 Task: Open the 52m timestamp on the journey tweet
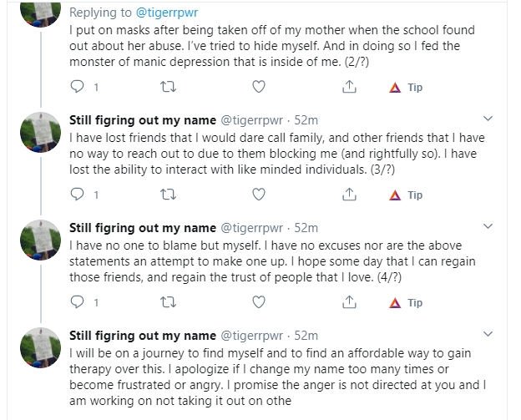click(306, 336)
